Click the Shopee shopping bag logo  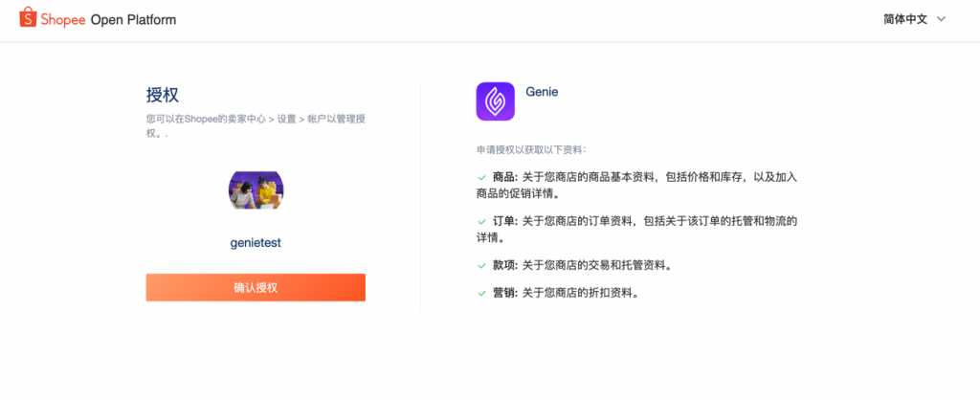28,18
